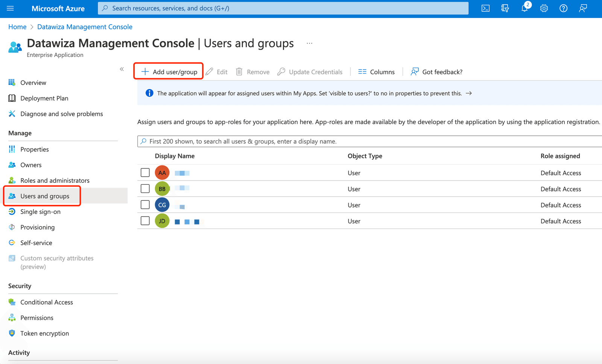This screenshot has width=602, height=364.
Task: Click the Single sign-on icon
Action: (x=12, y=211)
